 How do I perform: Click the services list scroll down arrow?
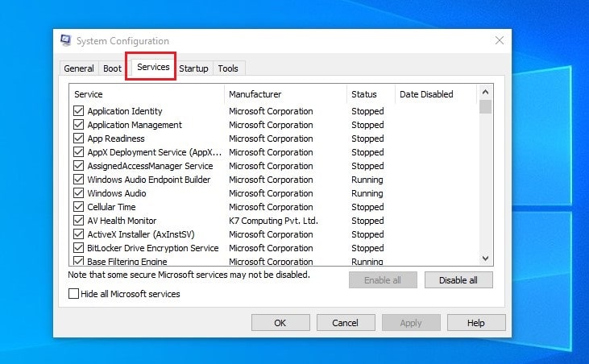pyautogui.click(x=485, y=259)
